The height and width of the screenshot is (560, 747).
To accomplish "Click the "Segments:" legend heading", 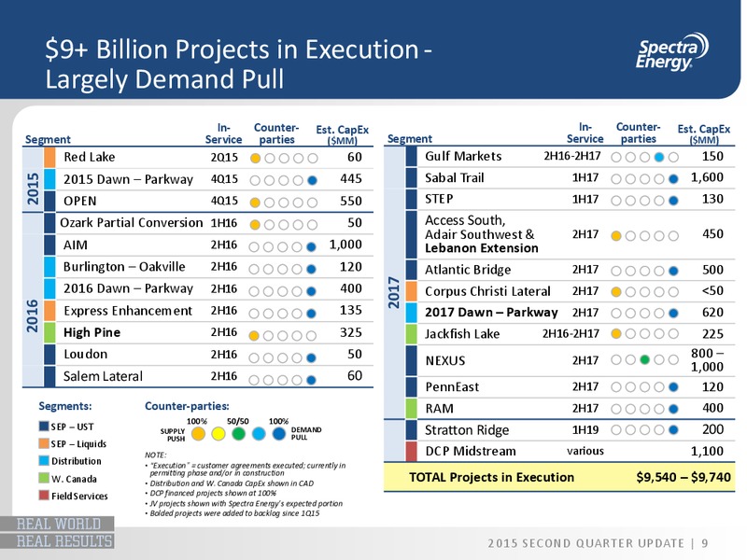I will pyautogui.click(x=65, y=406).
